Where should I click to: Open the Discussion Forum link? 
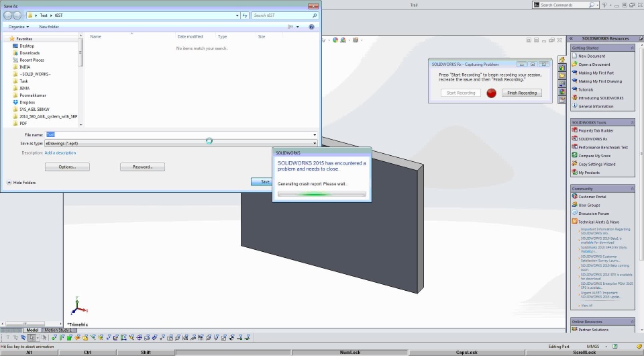[x=594, y=214]
